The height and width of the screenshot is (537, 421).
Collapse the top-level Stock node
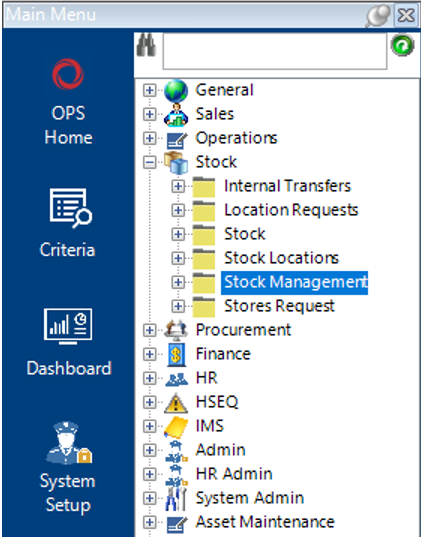[x=149, y=162]
